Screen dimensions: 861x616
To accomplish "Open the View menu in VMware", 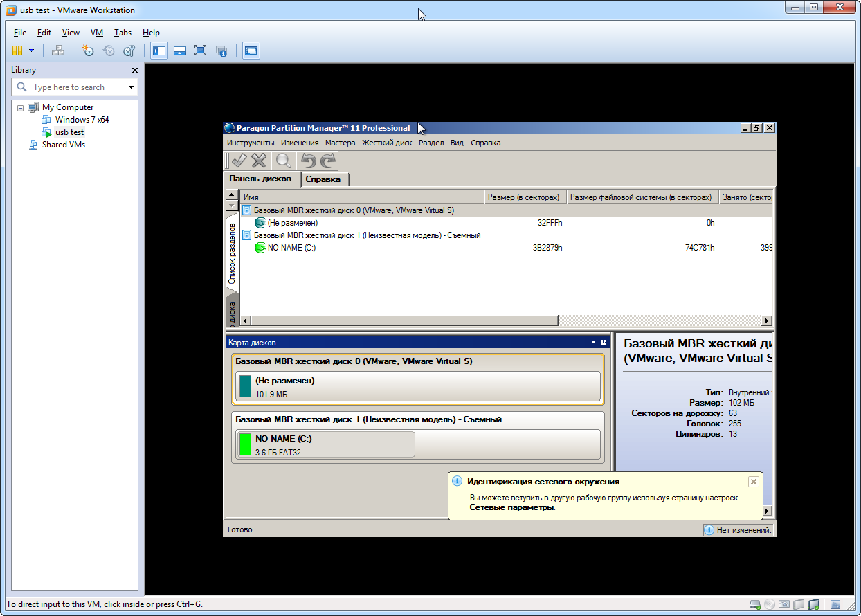I will coord(71,33).
